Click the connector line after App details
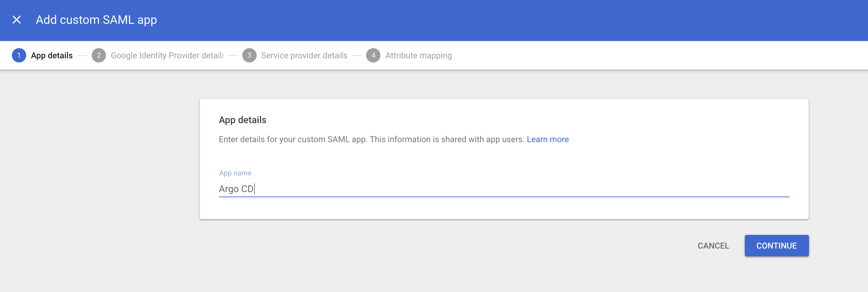The image size is (868, 292). [82, 56]
